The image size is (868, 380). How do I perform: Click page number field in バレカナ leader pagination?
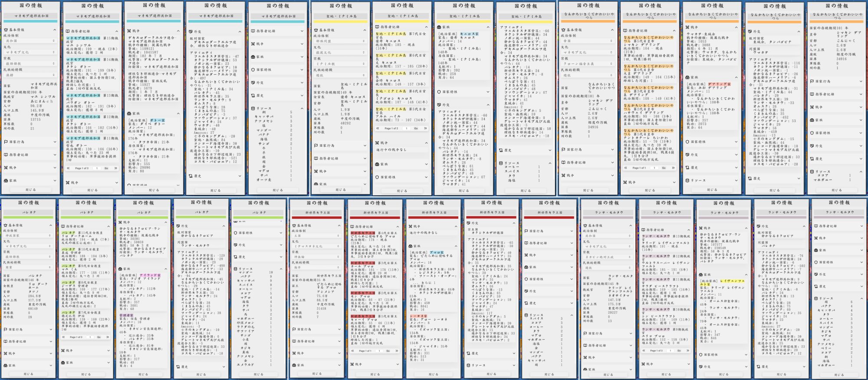coord(90,337)
